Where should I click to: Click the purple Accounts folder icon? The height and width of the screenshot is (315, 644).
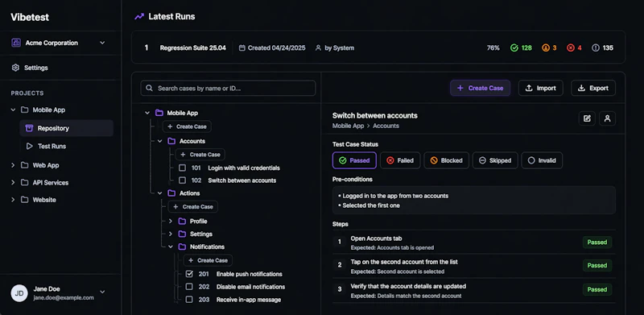[x=171, y=141]
